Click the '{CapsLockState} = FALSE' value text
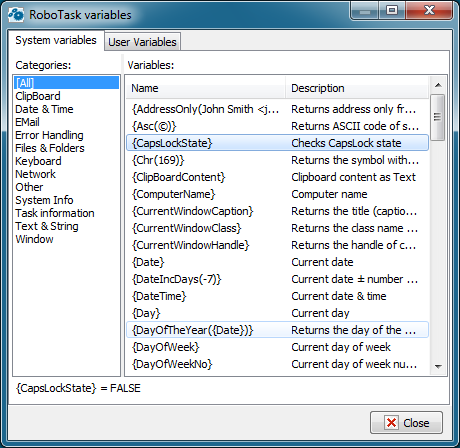The width and height of the screenshot is (460, 448). [x=79, y=388]
